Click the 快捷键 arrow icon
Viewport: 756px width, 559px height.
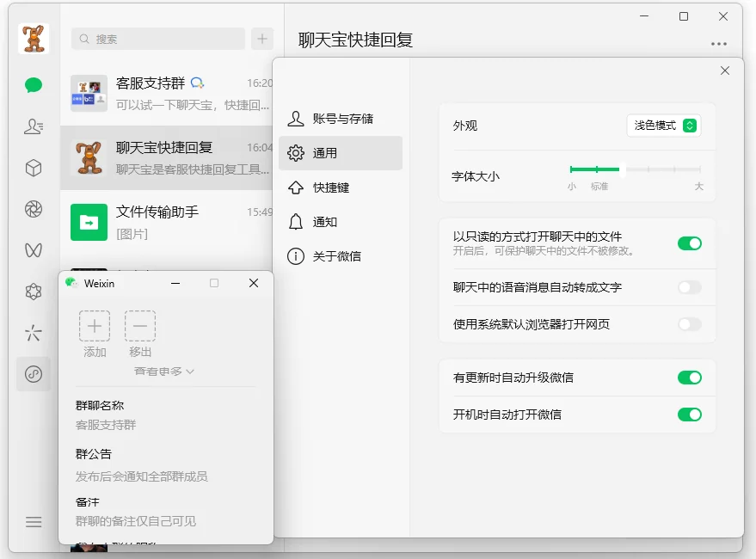coord(296,187)
